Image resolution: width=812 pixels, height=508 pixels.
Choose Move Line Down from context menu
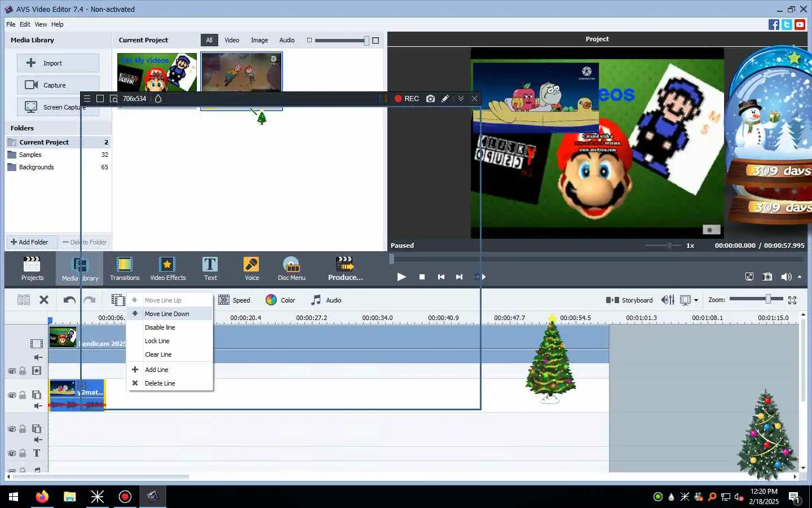point(170,314)
